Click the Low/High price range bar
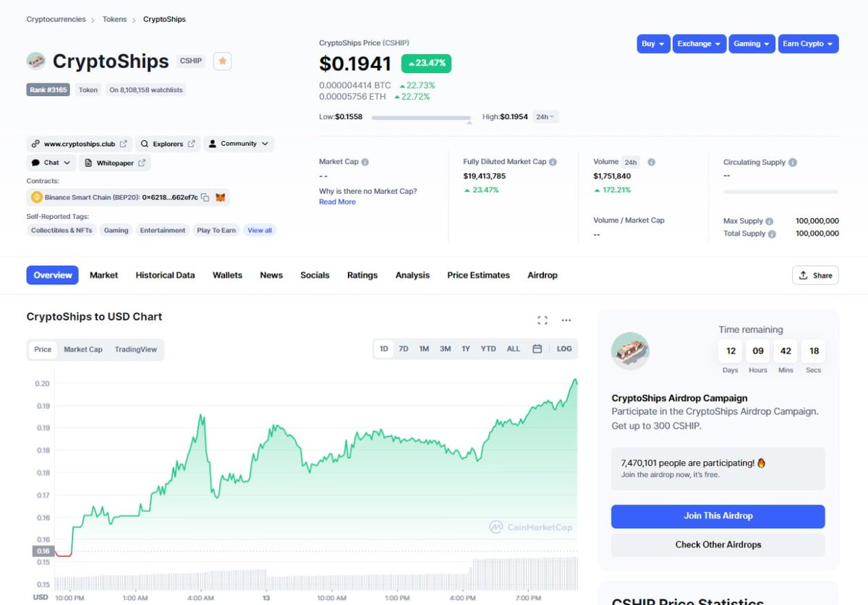 click(x=421, y=117)
